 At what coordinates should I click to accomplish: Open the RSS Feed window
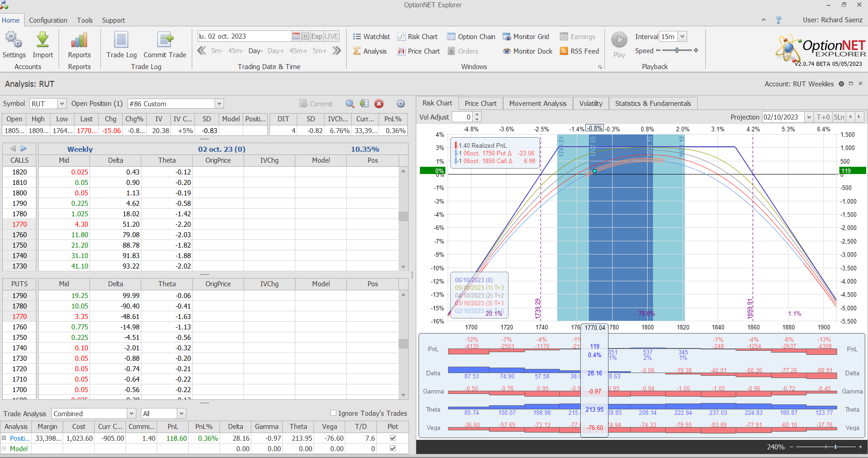[579, 51]
